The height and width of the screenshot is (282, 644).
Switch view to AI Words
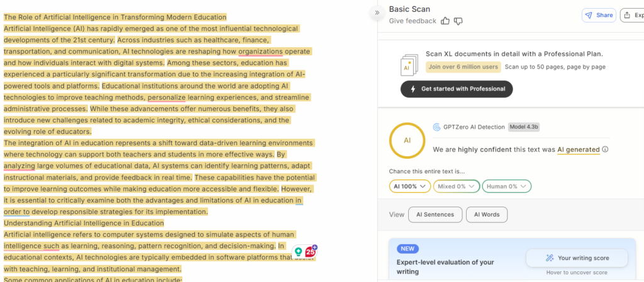(x=487, y=214)
